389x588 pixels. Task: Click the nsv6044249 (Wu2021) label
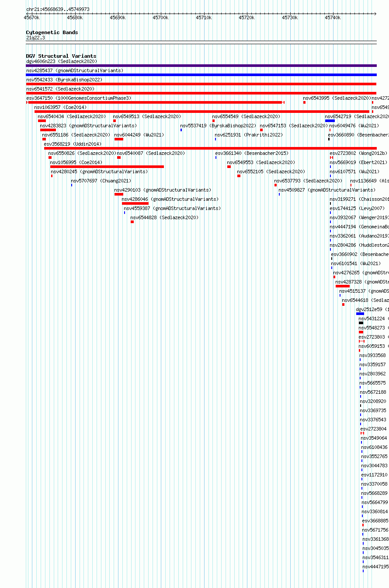tap(139, 135)
